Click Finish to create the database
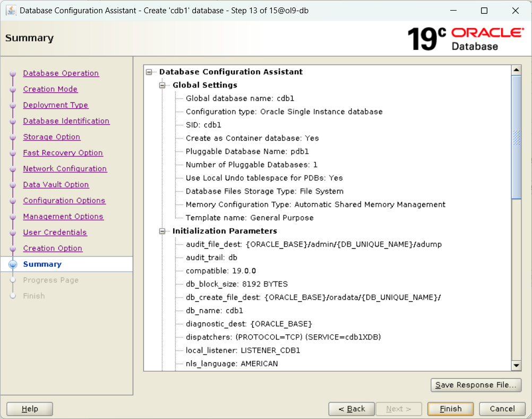The height and width of the screenshot is (419, 532). [x=451, y=409]
